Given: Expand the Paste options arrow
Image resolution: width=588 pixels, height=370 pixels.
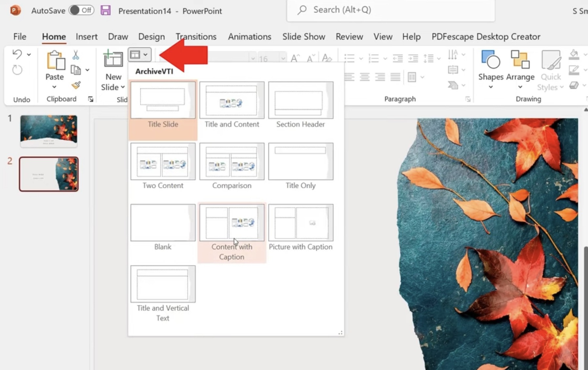Looking at the screenshot, I should point(54,87).
